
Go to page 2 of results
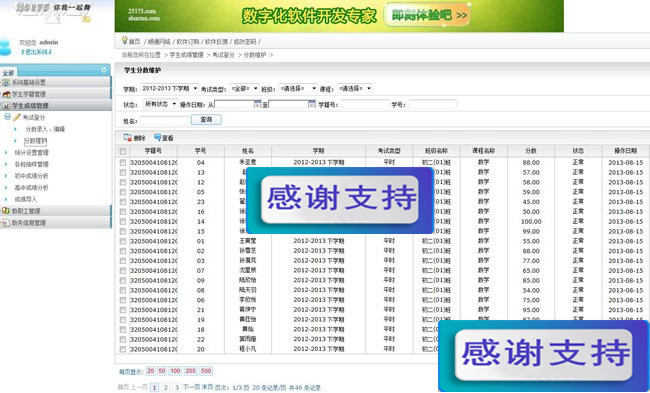coord(165,387)
